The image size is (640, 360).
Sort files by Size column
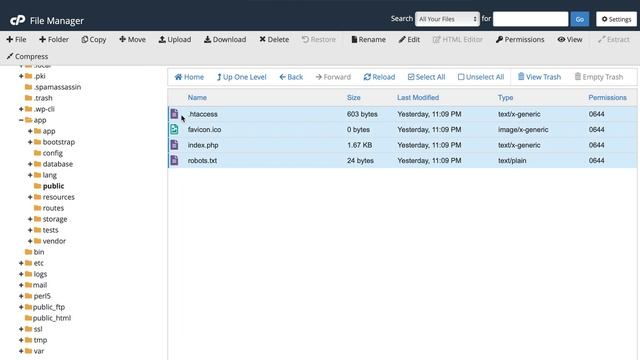[x=353, y=98]
